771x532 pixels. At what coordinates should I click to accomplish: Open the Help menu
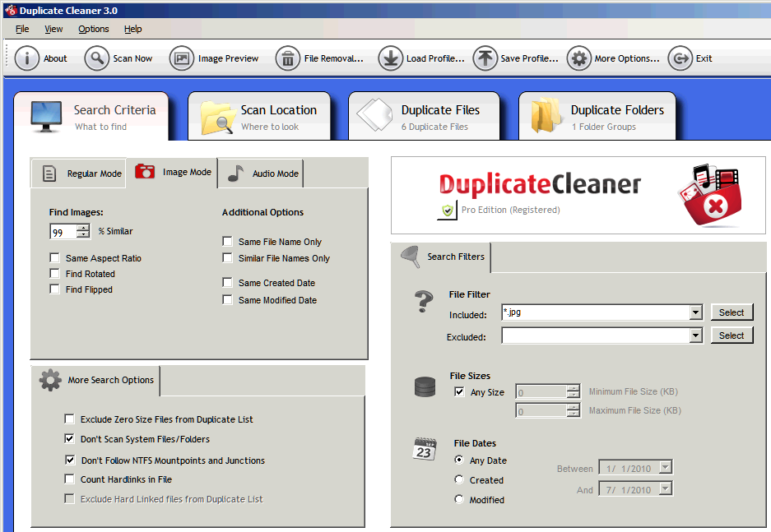[x=132, y=29]
